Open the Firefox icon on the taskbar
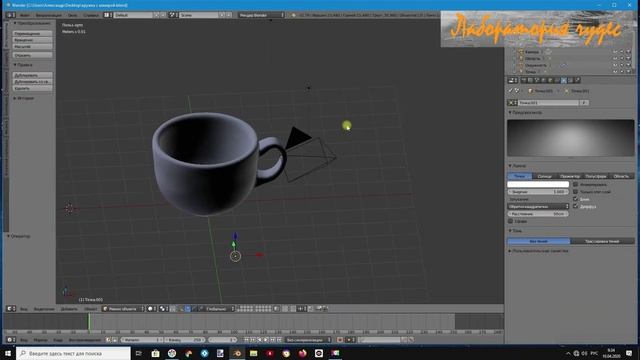 (x=302, y=353)
